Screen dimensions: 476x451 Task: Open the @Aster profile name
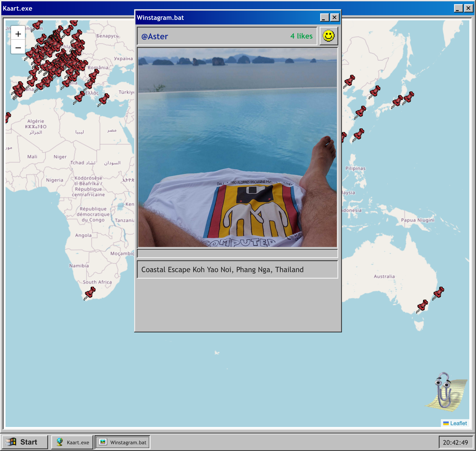click(155, 36)
